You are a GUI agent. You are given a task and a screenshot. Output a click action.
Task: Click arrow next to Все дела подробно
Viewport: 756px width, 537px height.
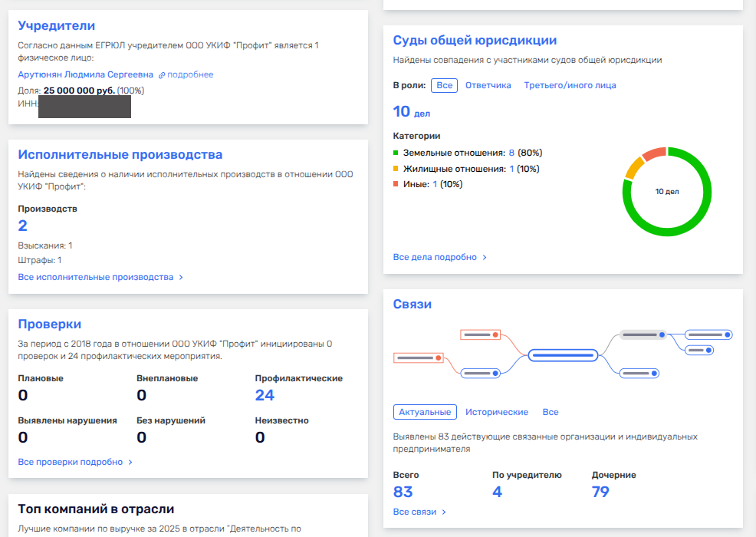point(485,258)
